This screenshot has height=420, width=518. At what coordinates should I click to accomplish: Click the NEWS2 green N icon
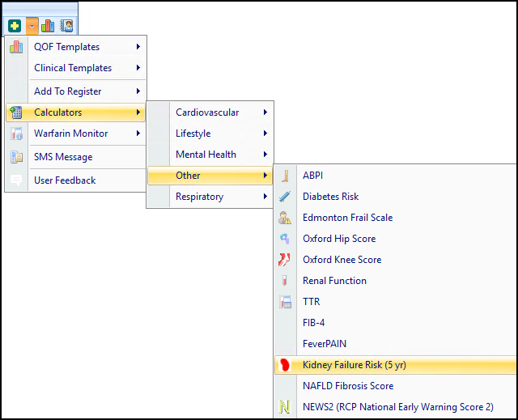284,407
